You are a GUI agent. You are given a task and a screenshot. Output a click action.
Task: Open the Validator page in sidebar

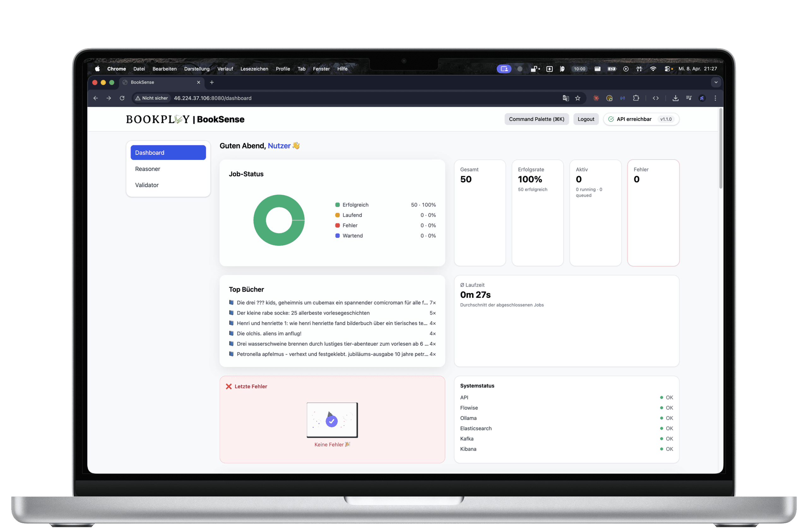point(169,185)
